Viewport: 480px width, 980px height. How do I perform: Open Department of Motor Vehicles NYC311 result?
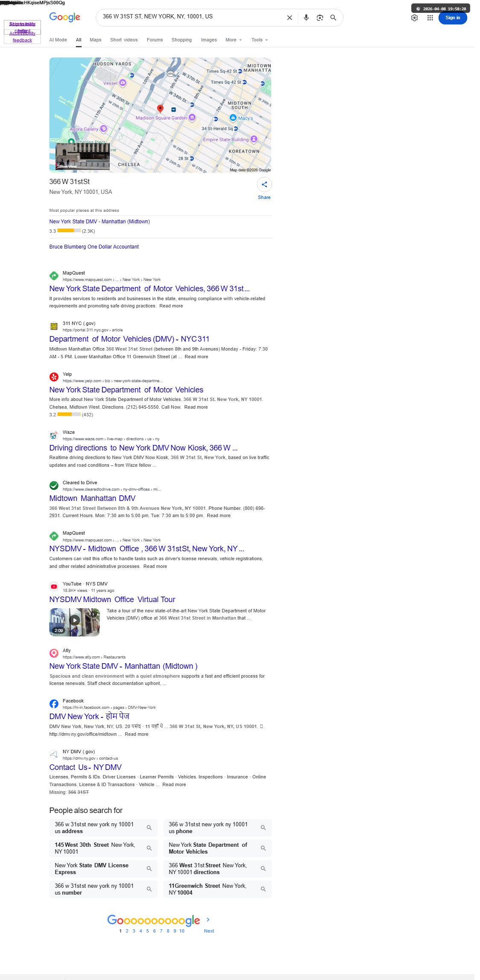[x=129, y=339]
